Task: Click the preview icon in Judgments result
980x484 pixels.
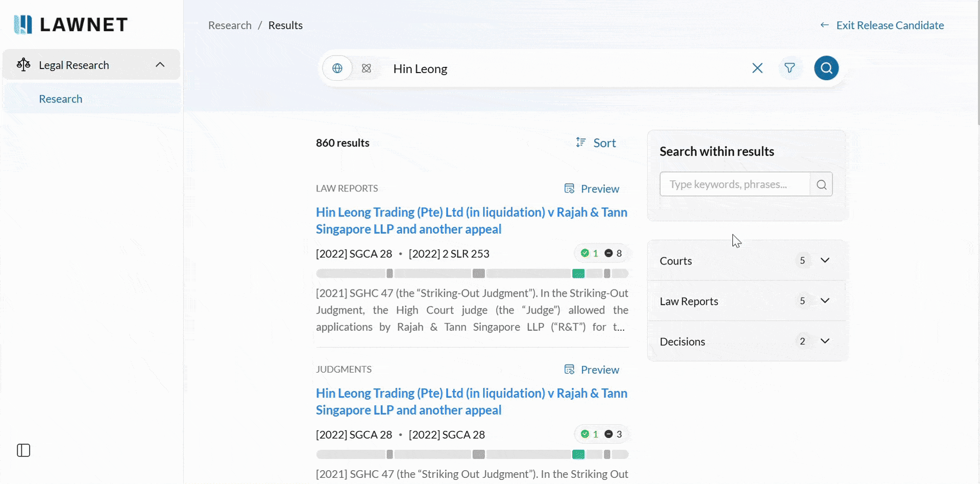Action: click(x=570, y=369)
